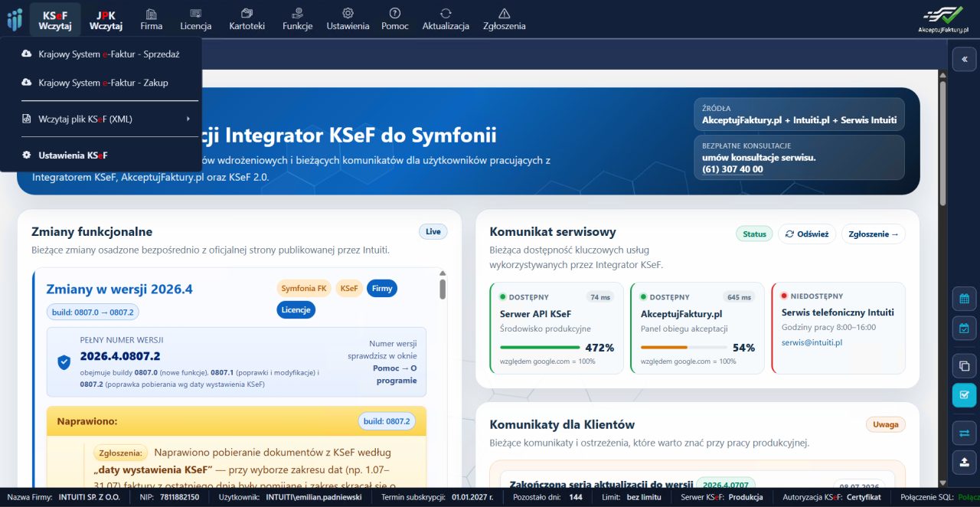Click Autoryzacja KSeF: Certyfikat in status bar
Viewport: 980px width, 507px height.
click(832, 497)
